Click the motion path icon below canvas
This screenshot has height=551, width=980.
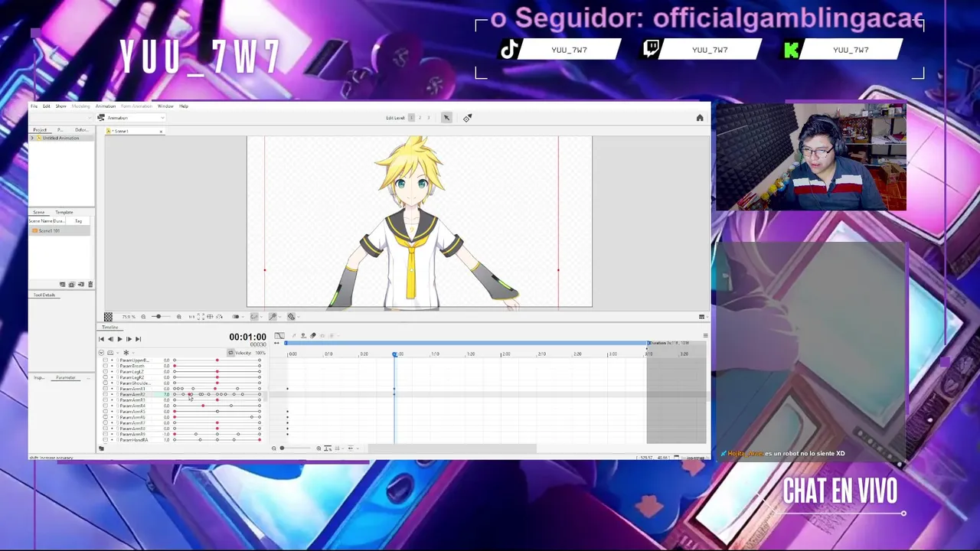point(254,317)
